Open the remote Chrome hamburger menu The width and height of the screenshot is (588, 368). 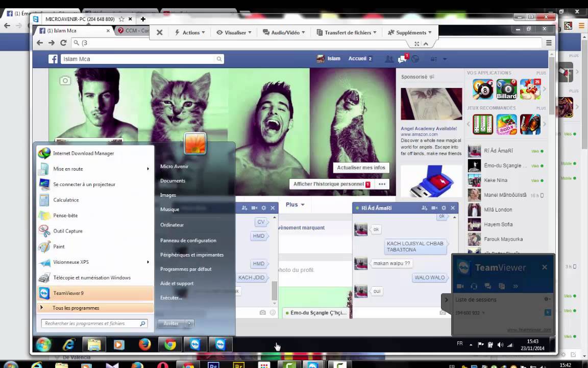549,43
